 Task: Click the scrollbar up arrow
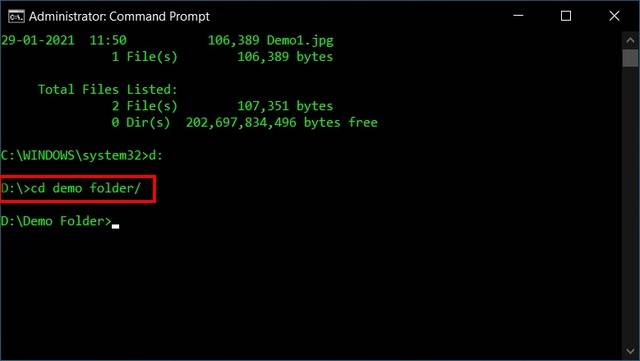631,40
